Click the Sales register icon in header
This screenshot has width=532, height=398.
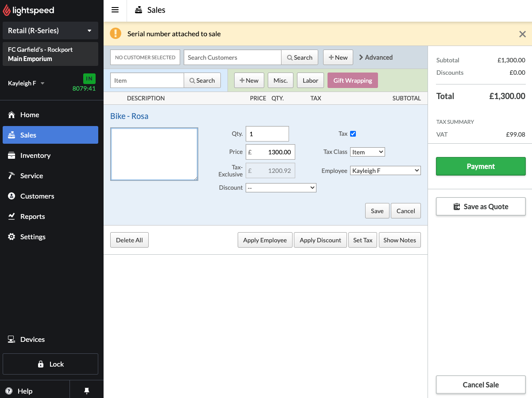pyautogui.click(x=139, y=10)
